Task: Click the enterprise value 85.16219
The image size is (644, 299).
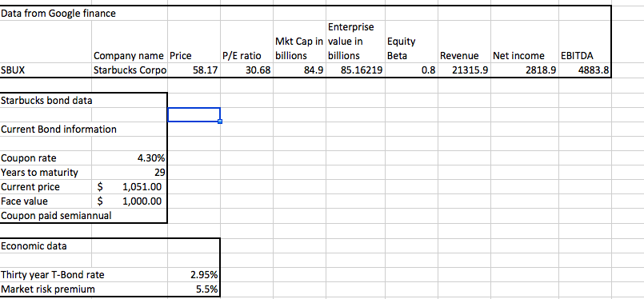Action: coord(356,70)
